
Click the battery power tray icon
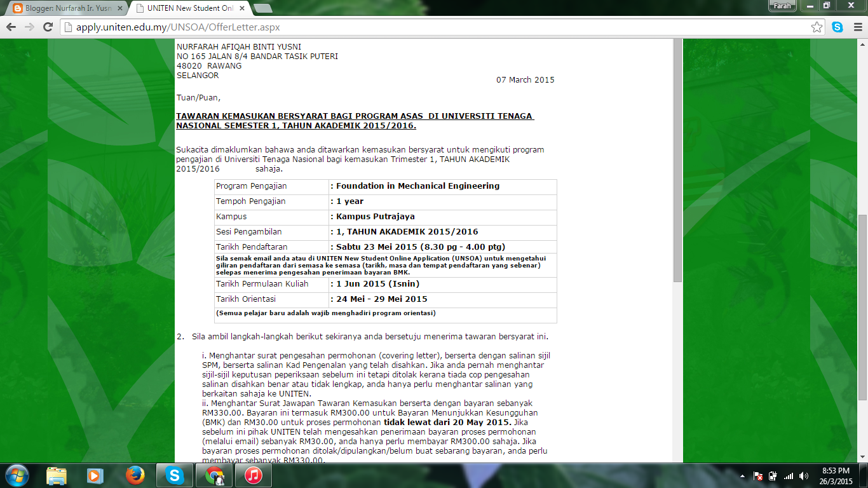[x=773, y=476]
